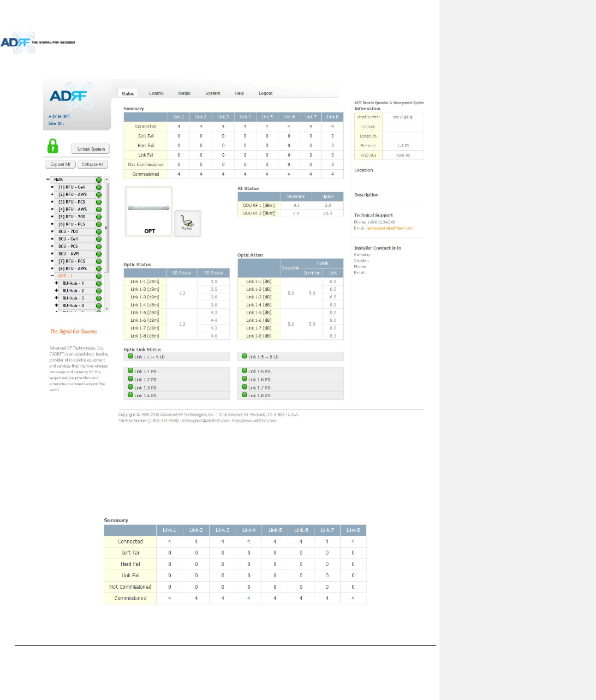
Task: Click Logout in the top menu
Action: (x=266, y=93)
